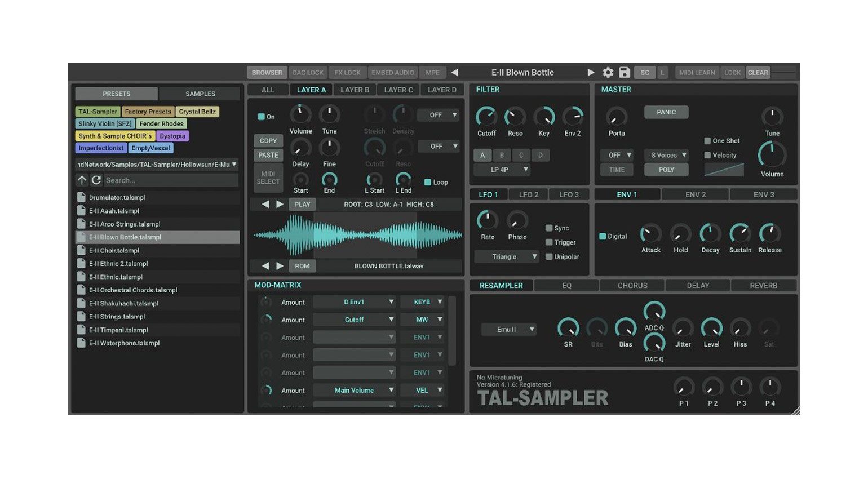Load next sample arrow beside ROM
868x479 pixels.
280,265
